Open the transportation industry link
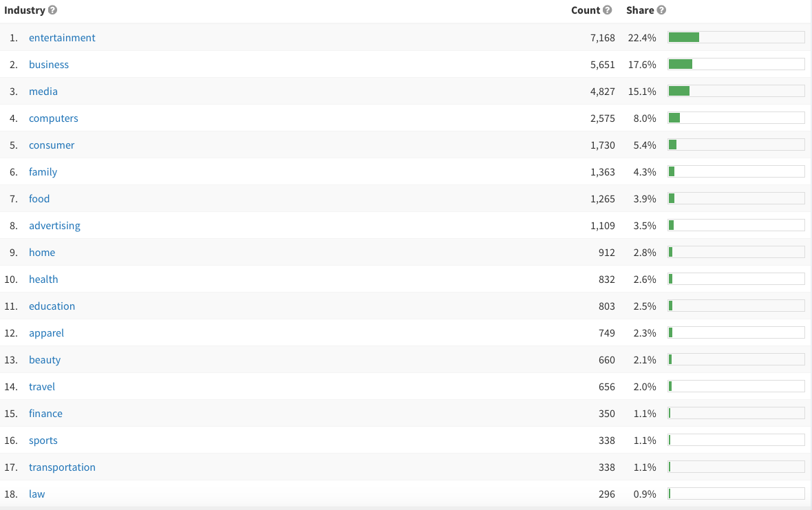 (x=62, y=467)
